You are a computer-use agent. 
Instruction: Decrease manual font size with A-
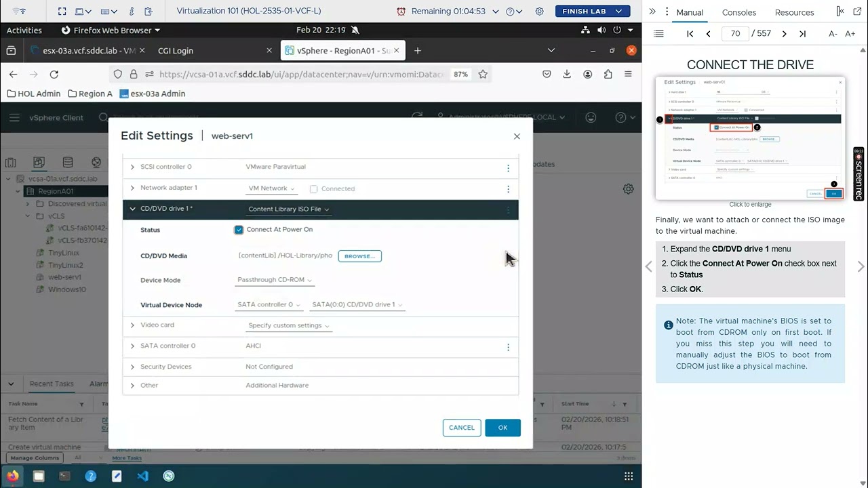[x=833, y=33]
